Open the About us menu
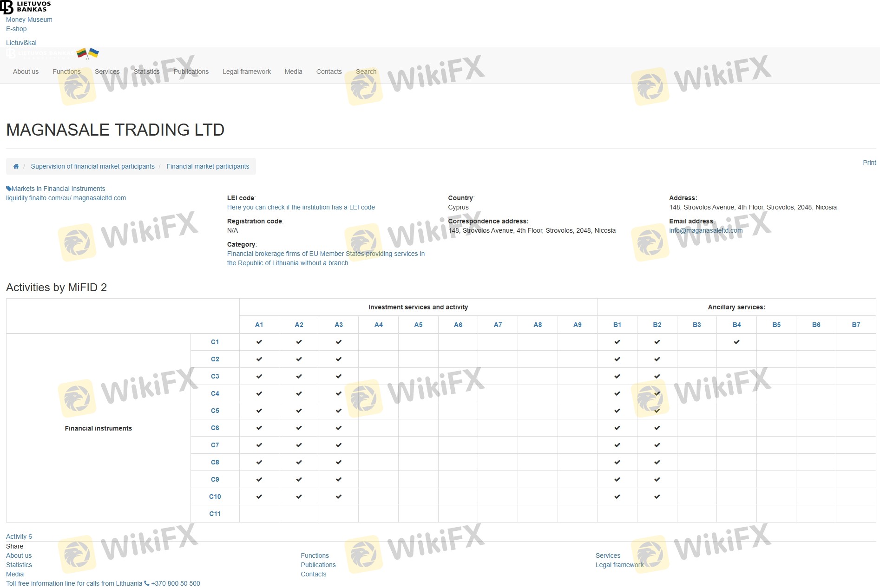The image size is (880, 588). 26,72
